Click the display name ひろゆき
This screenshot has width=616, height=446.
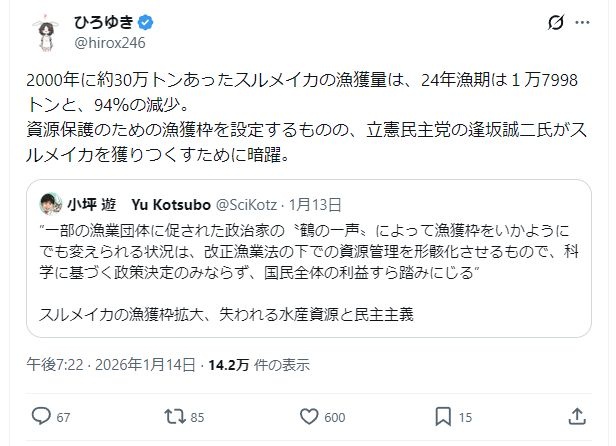click(x=103, y=21)
